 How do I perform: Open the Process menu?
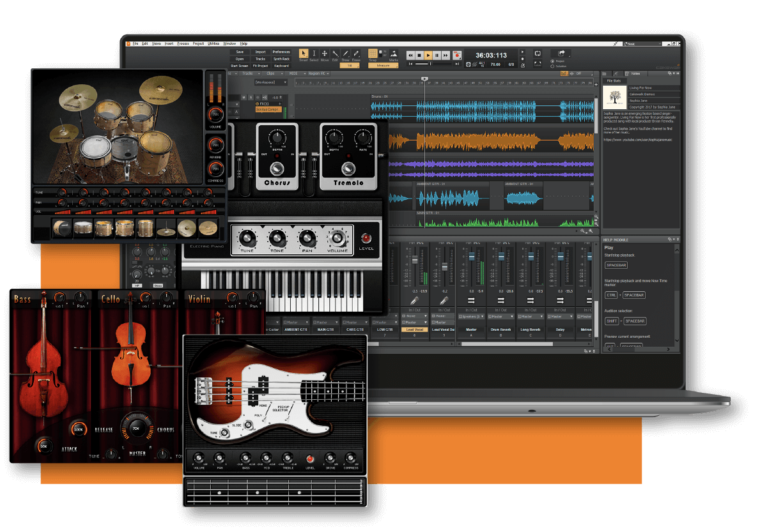[x=183, y=43]
